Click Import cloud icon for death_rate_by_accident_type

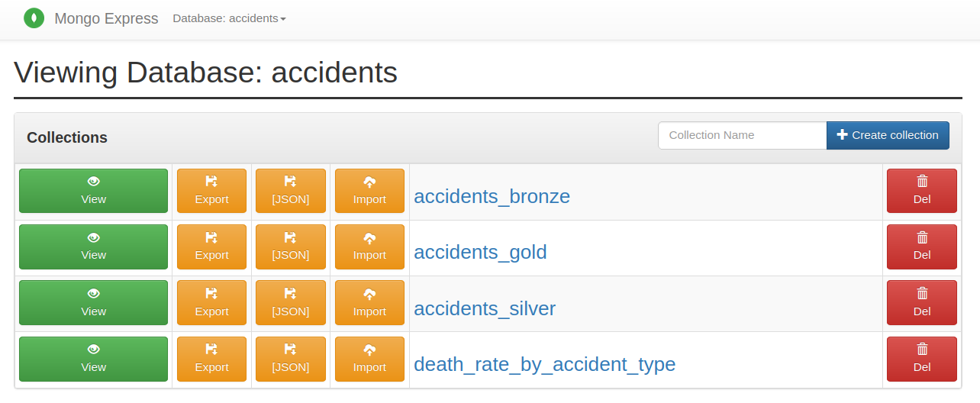(369, 350)
